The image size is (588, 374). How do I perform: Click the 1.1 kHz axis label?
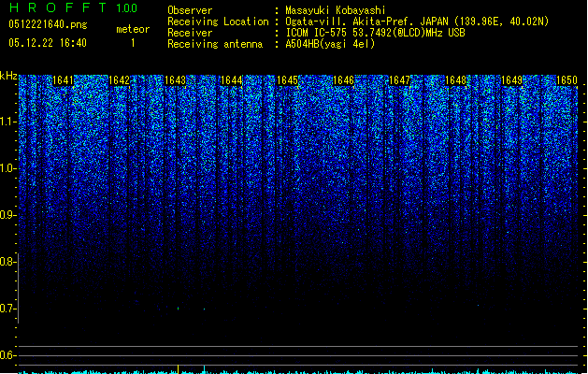(7, 122)
